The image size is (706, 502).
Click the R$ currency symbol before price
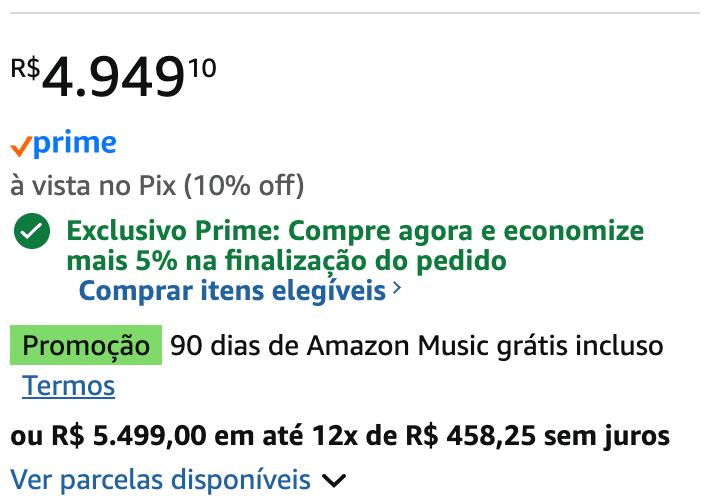point(25,68)
